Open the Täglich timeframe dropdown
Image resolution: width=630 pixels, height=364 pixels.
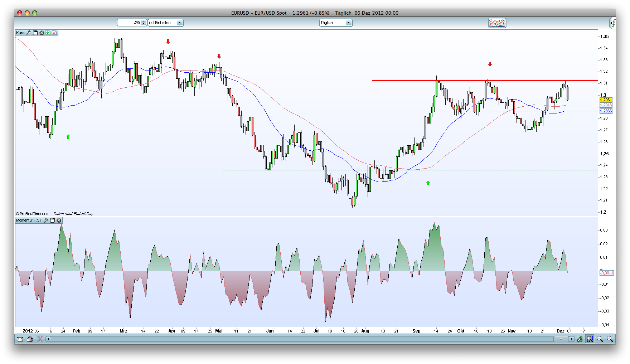click(348, 23)
